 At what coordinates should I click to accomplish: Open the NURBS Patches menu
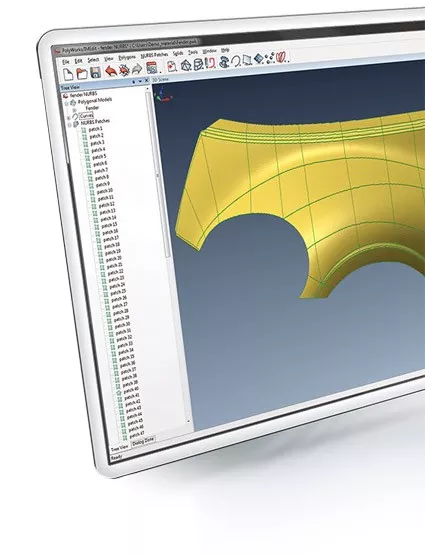click(154, 55)
